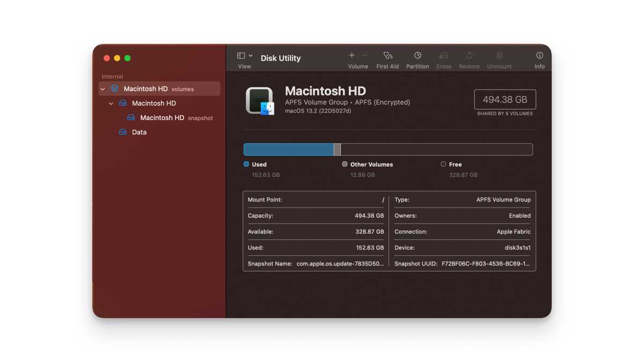Click the Snapshot Name value com.apple.os.update
The width and height of the screenshot is (644, 362).
[340, 264]
